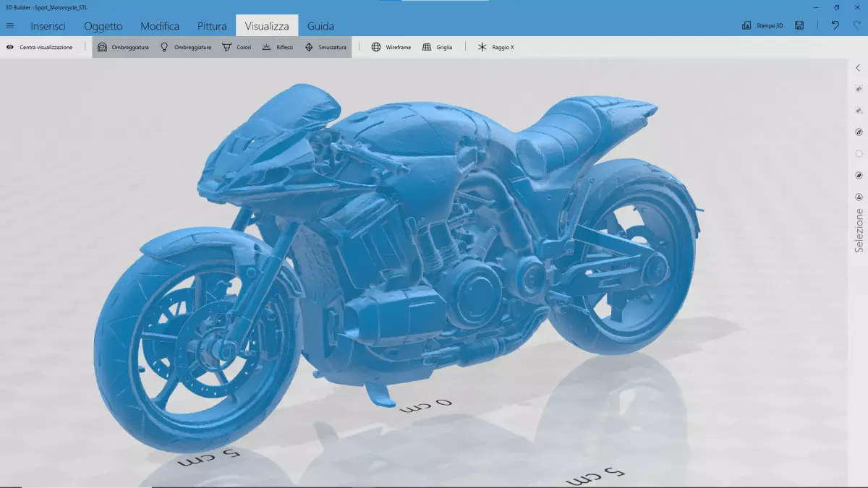The width and height of the screenshot is (868, 488).
Task: Undo the last action
Action: point(835,25)
